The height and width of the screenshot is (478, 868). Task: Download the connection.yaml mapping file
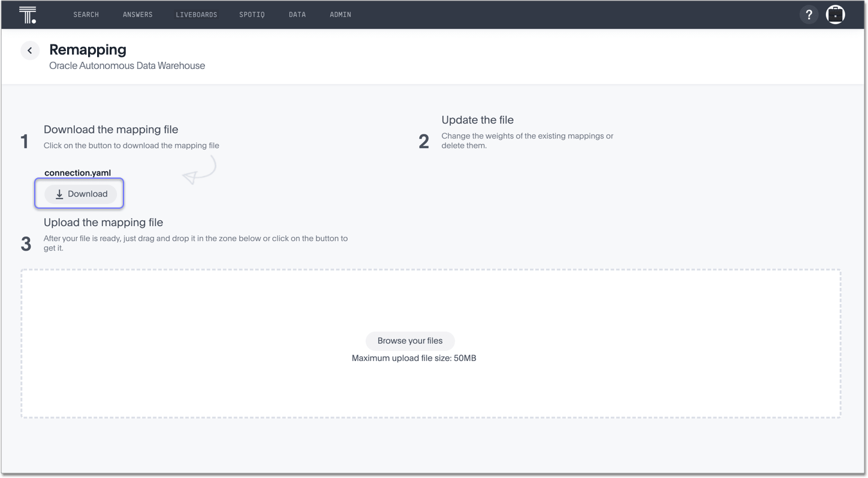[x=81, y=194]
